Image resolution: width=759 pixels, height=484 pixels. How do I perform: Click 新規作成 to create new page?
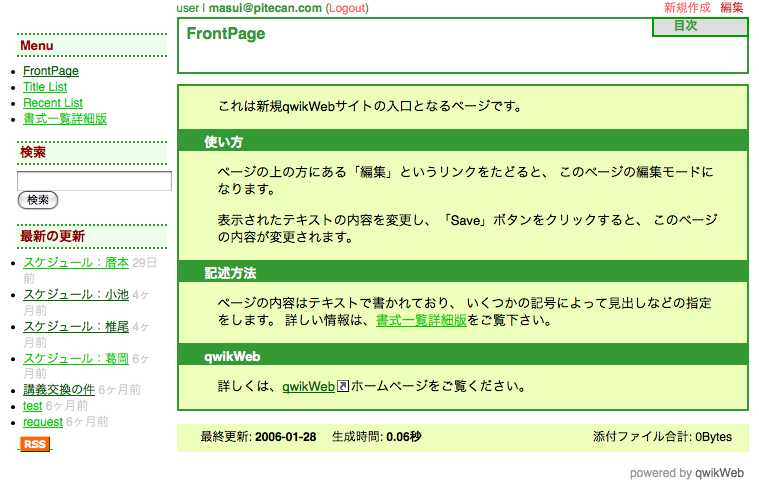coord(687,8)
